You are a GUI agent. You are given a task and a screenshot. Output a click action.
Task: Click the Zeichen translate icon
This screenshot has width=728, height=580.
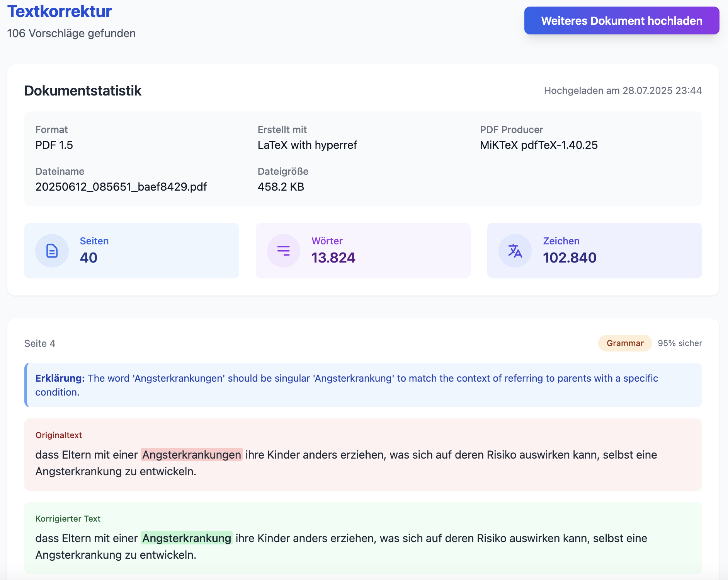515,251
